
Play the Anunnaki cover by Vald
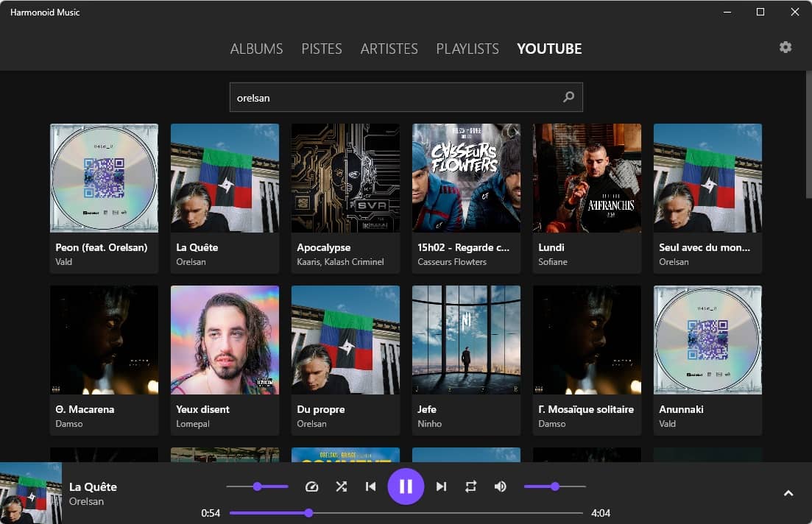coord(707,340)
